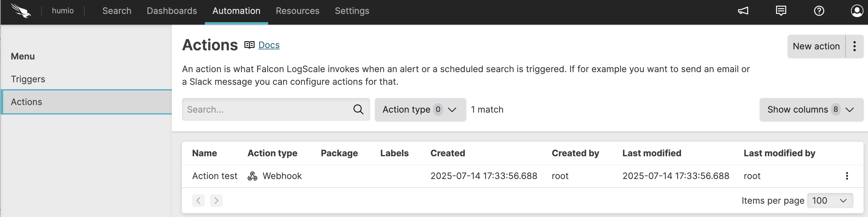The height and width of the screenshot is (217, 868).
Task: Open more options beside New action
Action: 854,46
